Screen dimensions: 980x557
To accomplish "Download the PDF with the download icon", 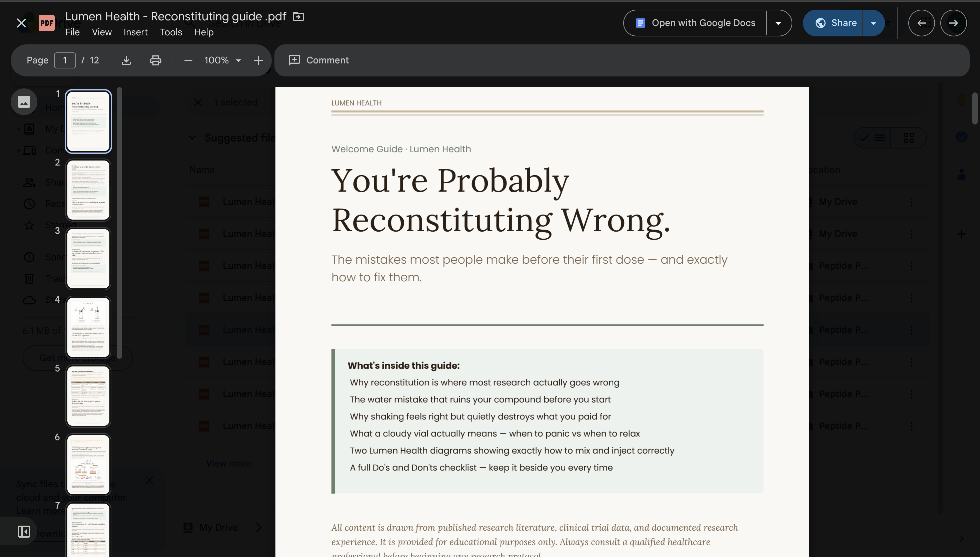I will tap(126, 60).
